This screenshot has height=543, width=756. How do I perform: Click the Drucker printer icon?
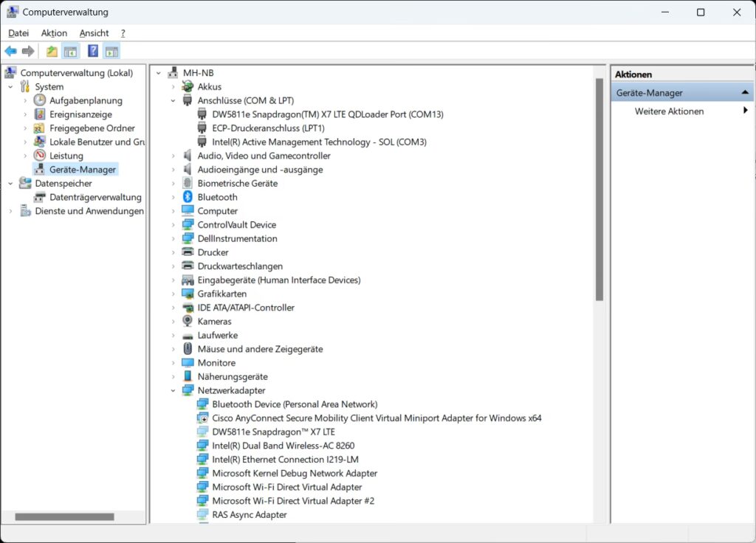point(188,252)
